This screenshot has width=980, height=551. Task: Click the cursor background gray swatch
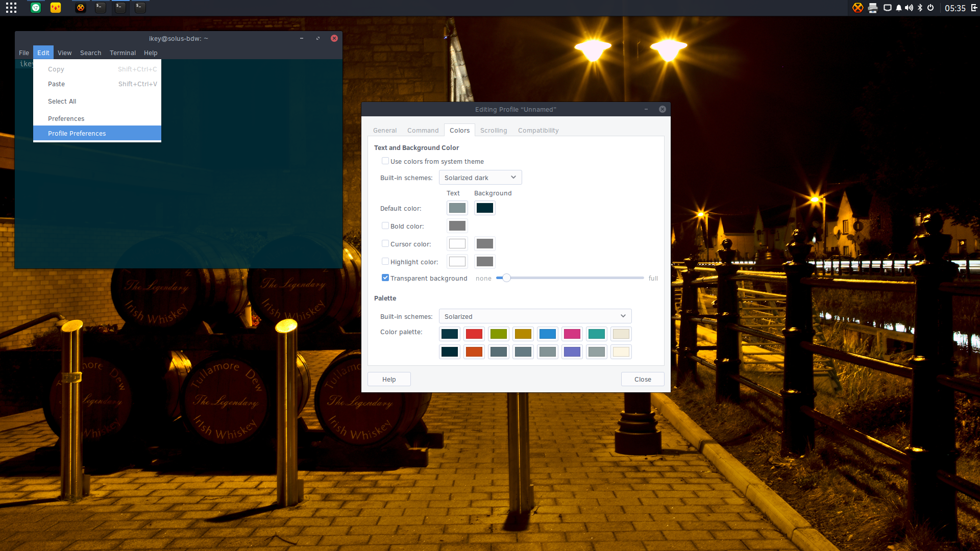(x=485, y=244)
